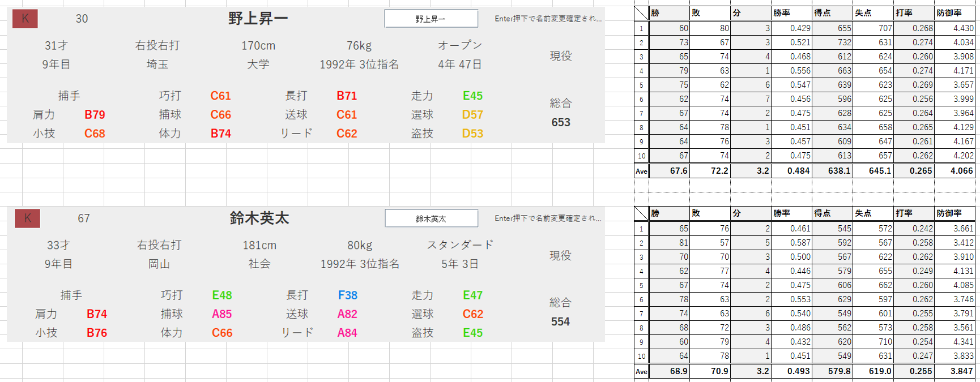Select the birthplace 埼玉
This screenshot has height=382, width=980.
[157, 65]
